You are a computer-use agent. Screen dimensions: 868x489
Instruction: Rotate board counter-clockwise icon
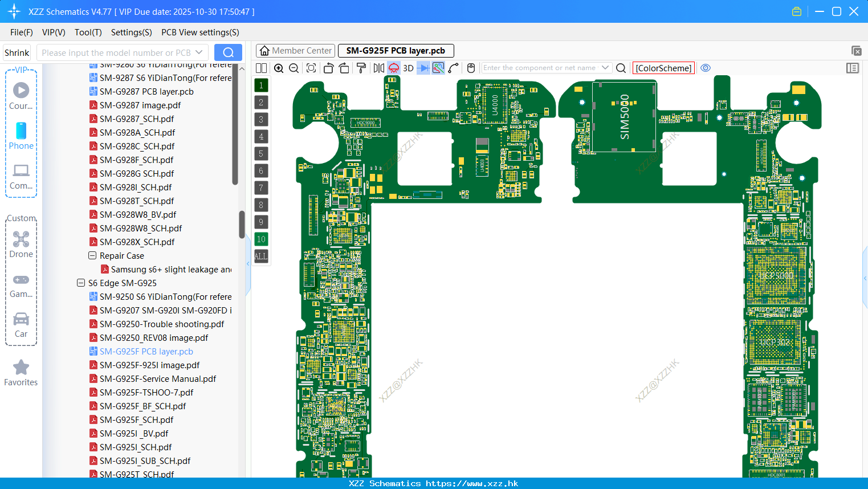click(x=328, y=68)
